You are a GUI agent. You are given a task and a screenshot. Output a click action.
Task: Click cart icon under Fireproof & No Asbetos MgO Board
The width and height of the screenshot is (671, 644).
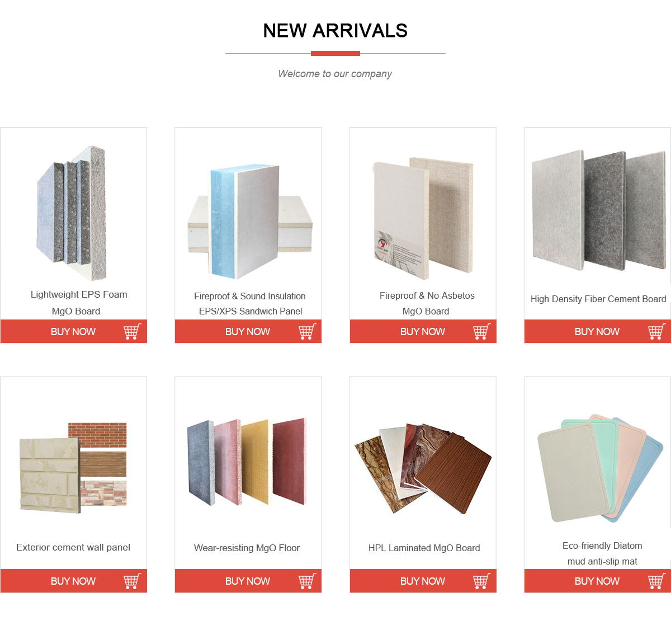coord(482,331)
